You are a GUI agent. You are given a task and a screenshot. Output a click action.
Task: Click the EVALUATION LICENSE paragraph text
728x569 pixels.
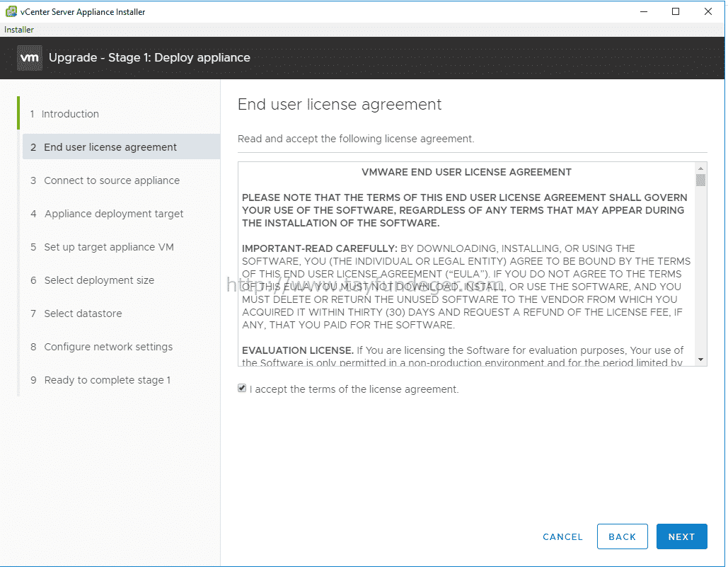click(463, 356)
